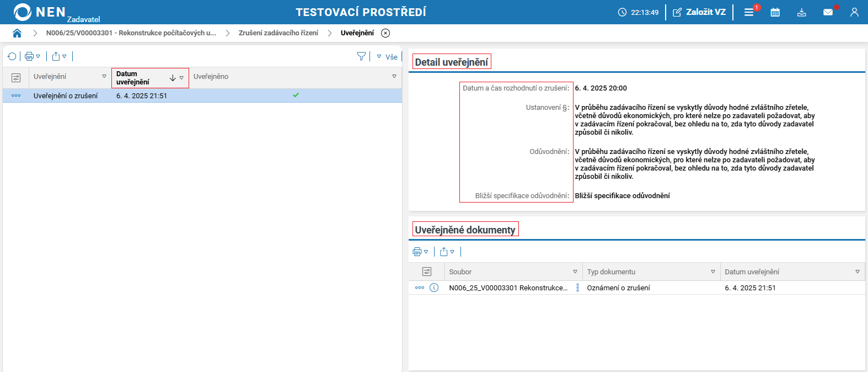Open the notifications menu with red badge
868x372 pixels.
click(749, 12)
